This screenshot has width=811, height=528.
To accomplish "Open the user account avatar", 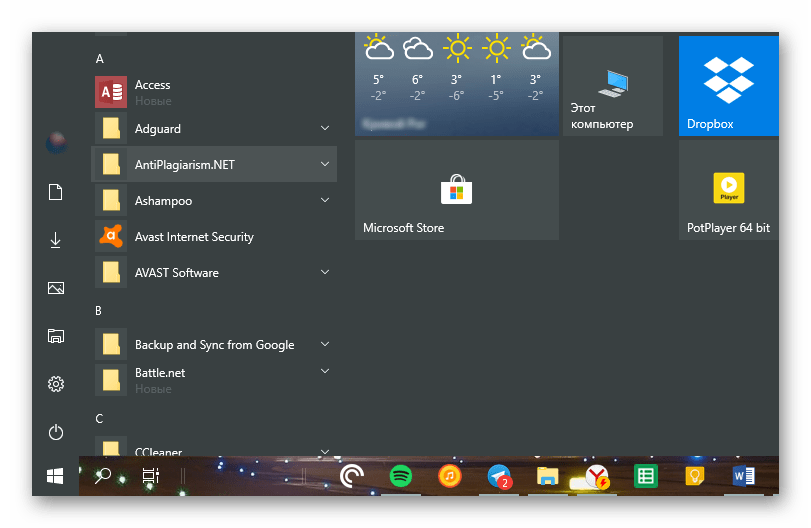I will point(56,142).
